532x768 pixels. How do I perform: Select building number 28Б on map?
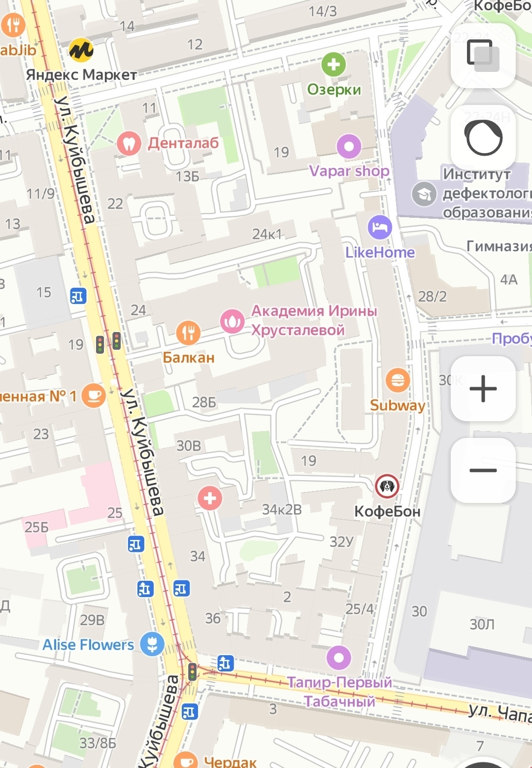204,402
